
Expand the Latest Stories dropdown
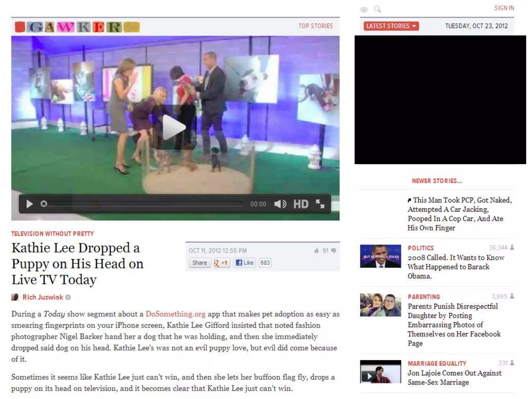[x=391, y=26]
